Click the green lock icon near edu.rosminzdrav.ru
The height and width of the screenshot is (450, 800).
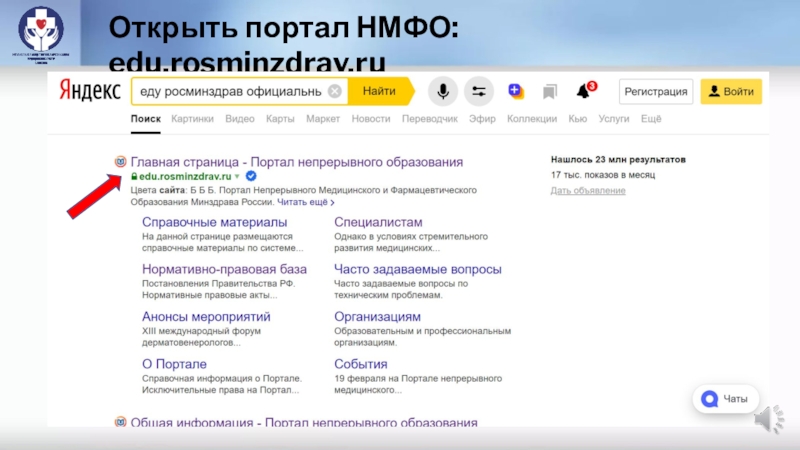point(134,176)
